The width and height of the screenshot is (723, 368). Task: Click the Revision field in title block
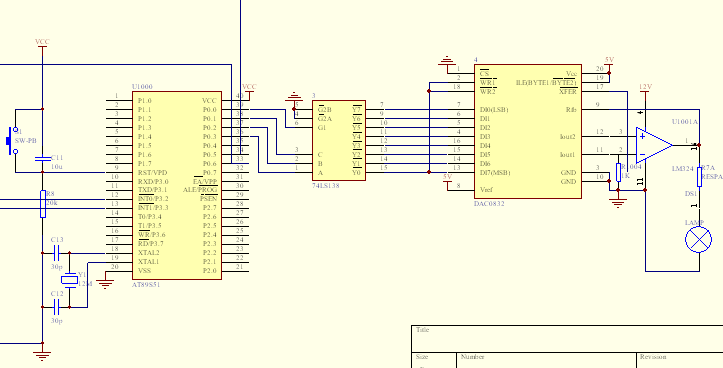680,360
